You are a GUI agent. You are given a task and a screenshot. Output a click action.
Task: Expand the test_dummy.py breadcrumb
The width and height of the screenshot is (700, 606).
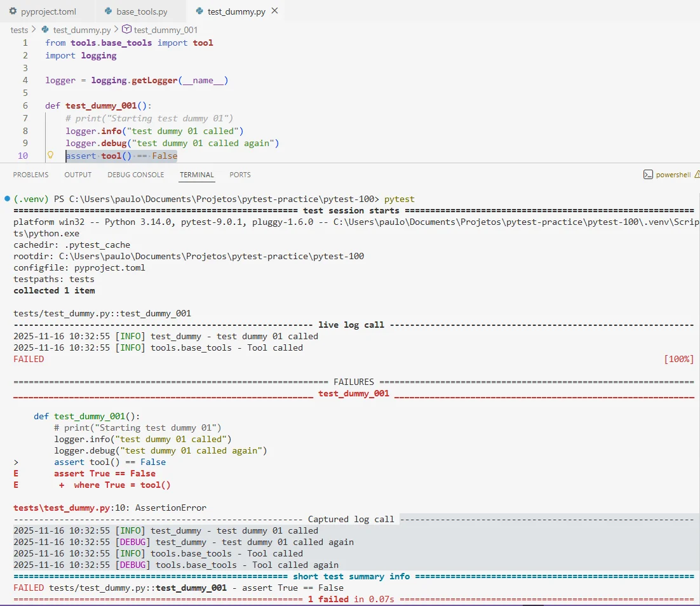click(82, 30)
